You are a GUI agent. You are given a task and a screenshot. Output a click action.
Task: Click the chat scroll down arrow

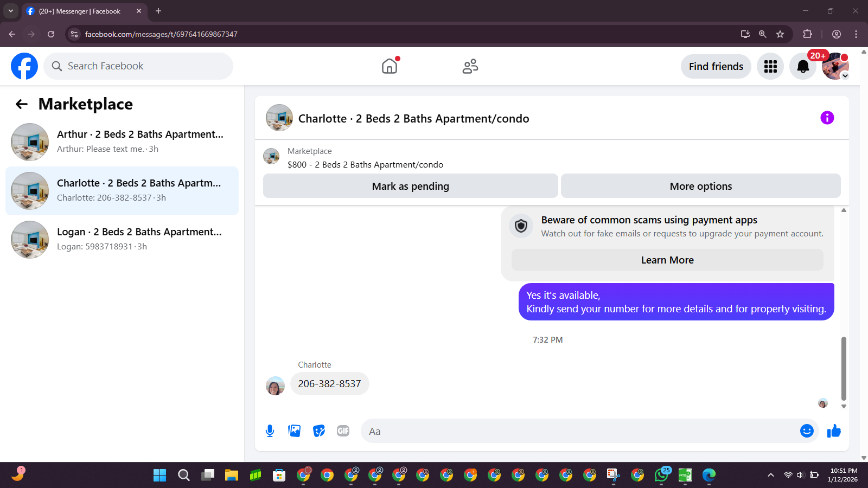coord(844,406)
